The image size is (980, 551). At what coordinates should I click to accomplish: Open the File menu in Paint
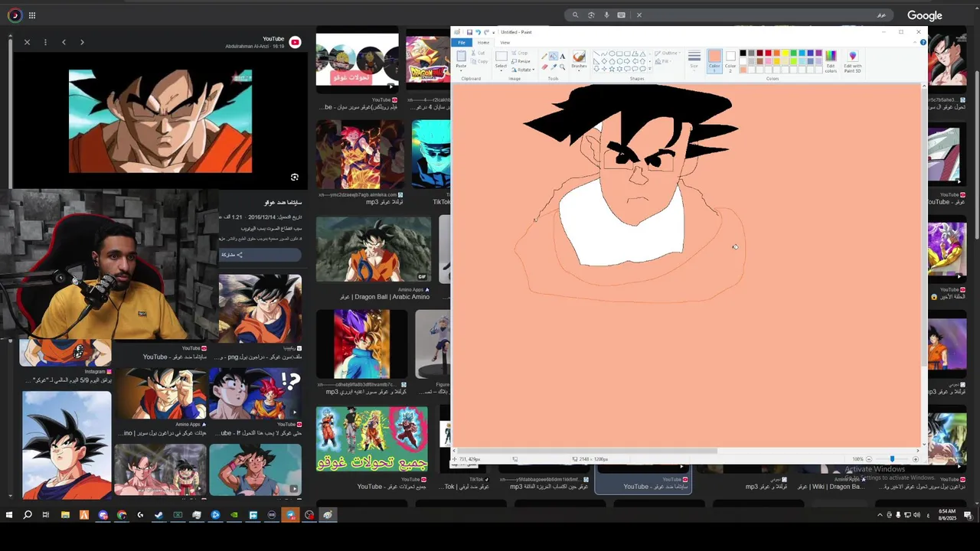point(462,43)
